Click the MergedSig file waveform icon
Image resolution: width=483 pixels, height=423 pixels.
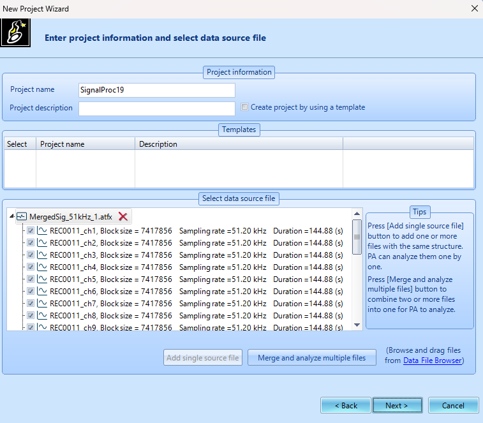pos(22,217)
